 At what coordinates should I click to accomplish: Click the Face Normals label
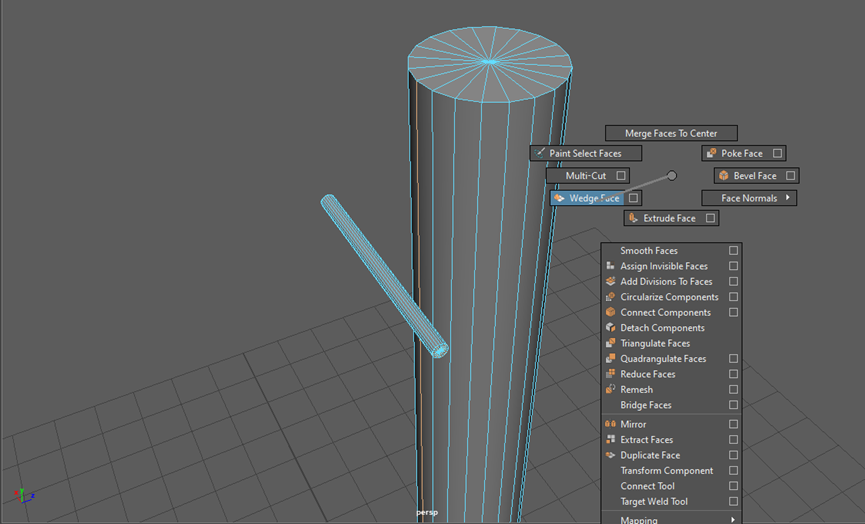tap(749, 198)
